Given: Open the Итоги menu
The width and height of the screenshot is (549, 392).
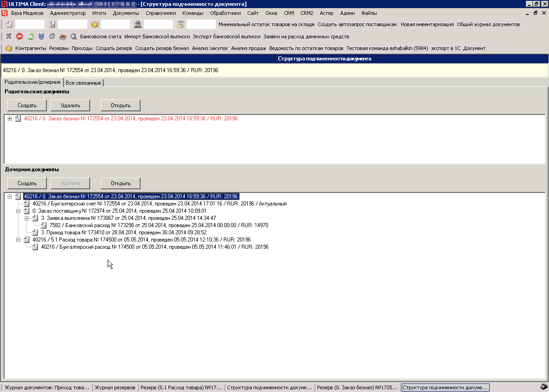Looking at the screenshot, I should pos(99,13).
